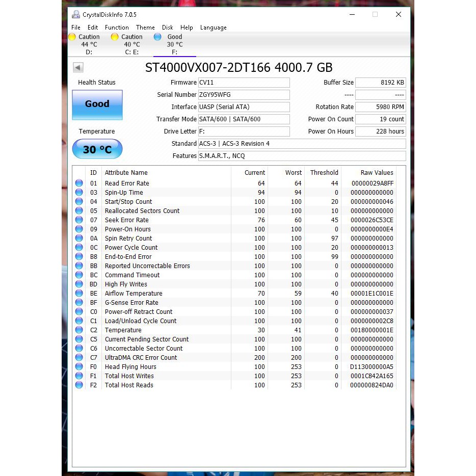Click the status LED beside Temperature attribute
This screenshot has width=476, height=476.
point(79,330)
